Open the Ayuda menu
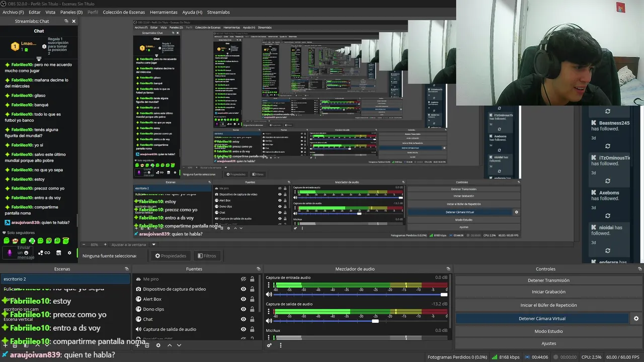This screenshot has height=362, width=644. click(192, 12)
